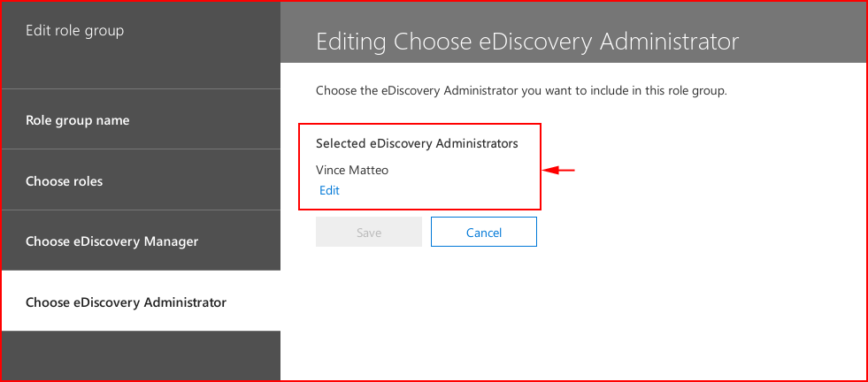Select the Vince Matteo administrator entry
This screenshot has width=868, height=382.
(352, 170)
